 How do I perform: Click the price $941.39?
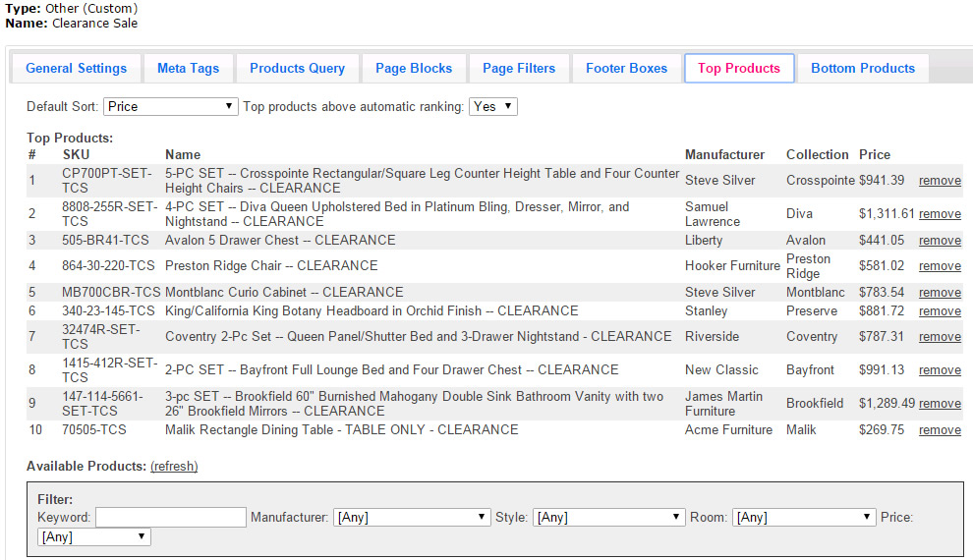tap(882, 181)
